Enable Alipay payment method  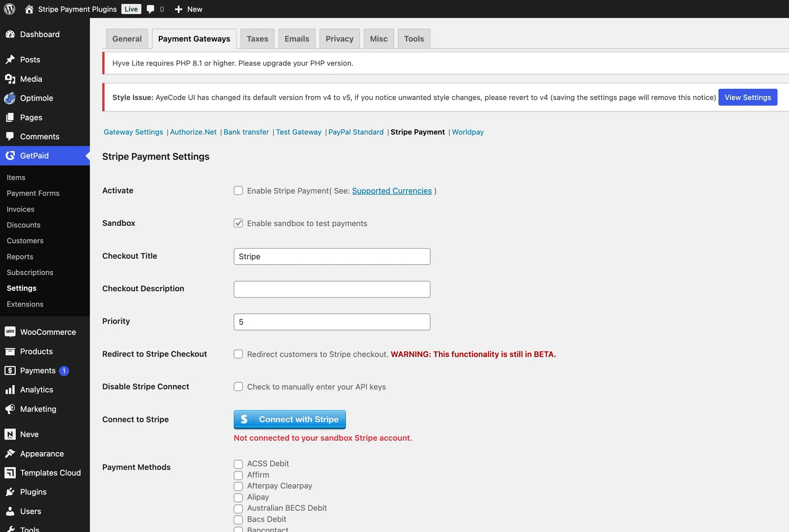pos(238,497)
